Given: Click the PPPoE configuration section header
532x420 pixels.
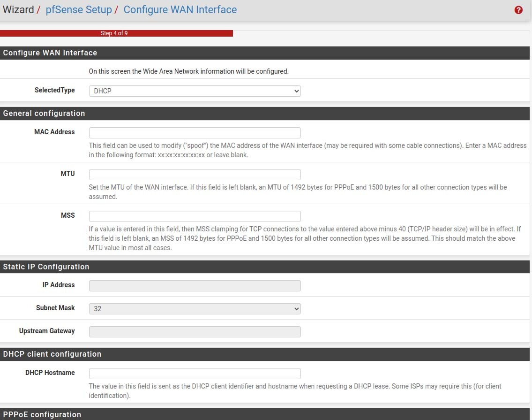Looking at the screenshot, I should (265, 414).
